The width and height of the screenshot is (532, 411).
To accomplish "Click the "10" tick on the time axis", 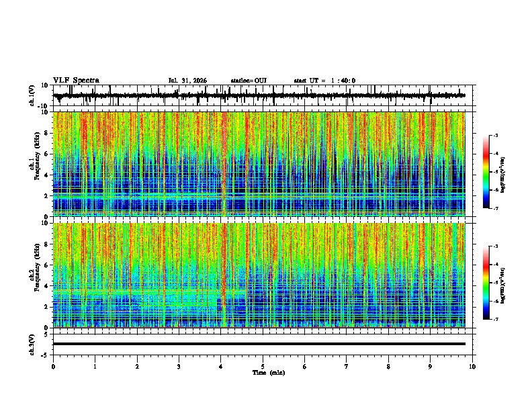I will [472, 367].
